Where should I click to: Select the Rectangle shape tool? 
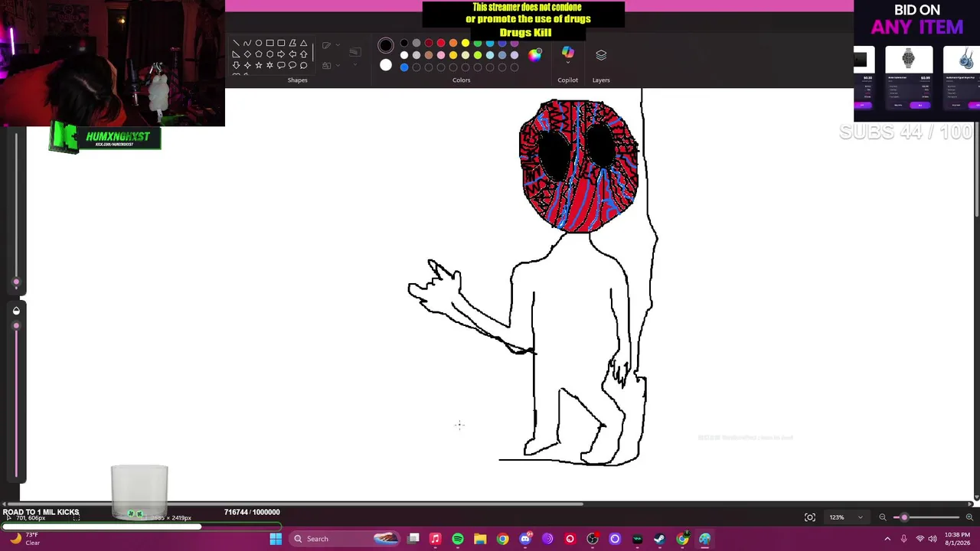tap(269, 43)
